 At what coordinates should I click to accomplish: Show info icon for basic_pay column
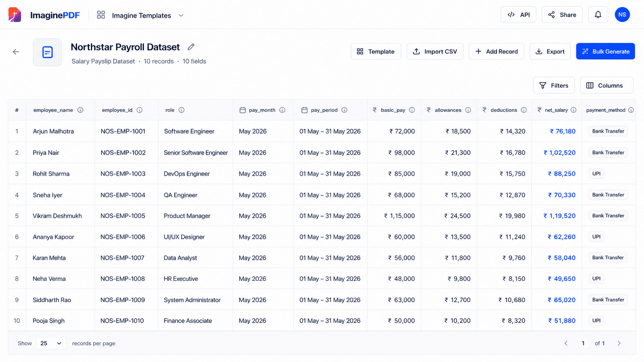tap(412, 110)
